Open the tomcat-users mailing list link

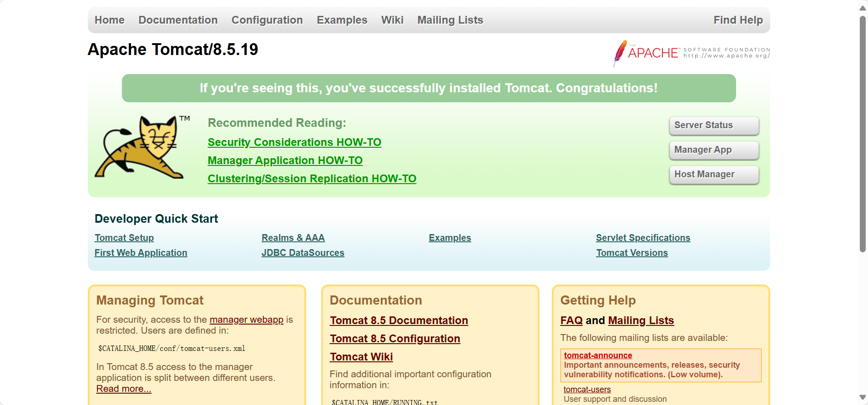587,390
